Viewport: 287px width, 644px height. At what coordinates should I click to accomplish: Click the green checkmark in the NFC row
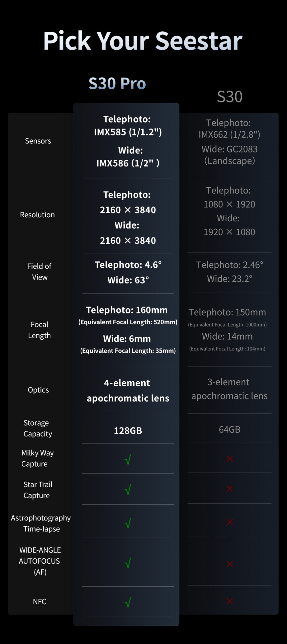point(128,602)
